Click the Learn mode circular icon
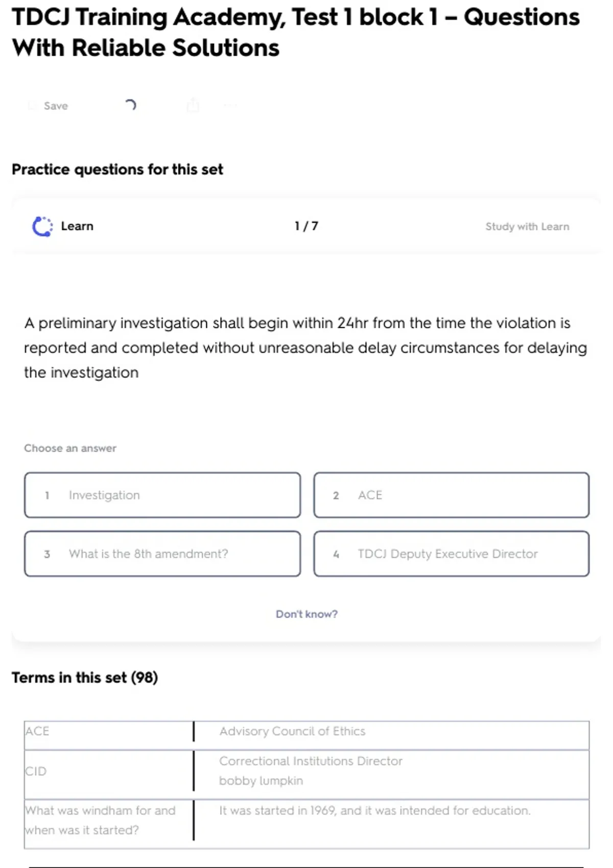Screen dimensions: 613x868 click(42, 226)
